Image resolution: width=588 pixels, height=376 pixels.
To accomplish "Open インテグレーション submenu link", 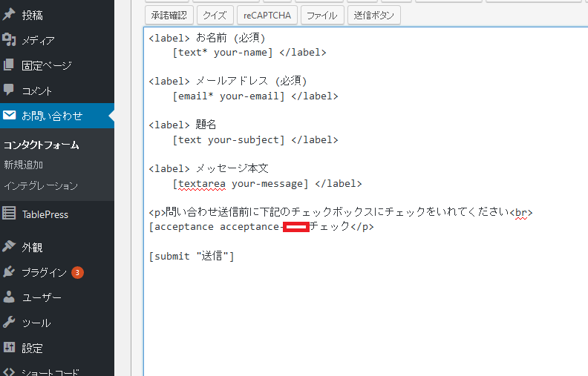I will 41,185.
